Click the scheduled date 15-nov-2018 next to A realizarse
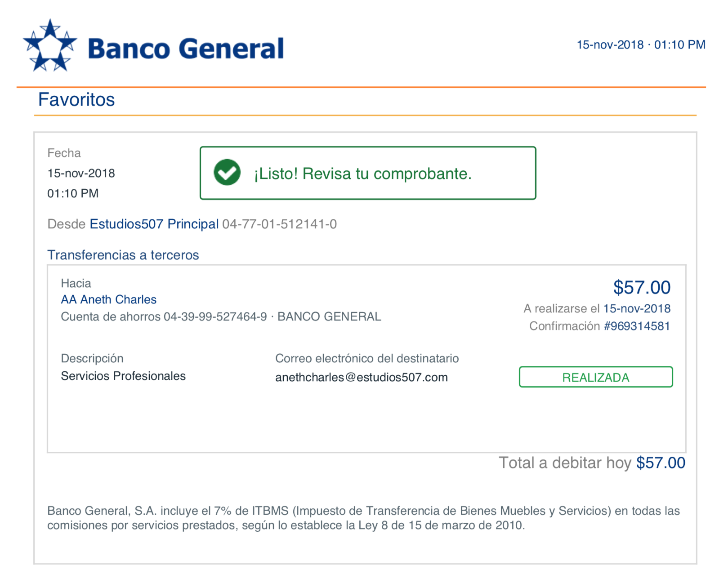 coord(637,308)
